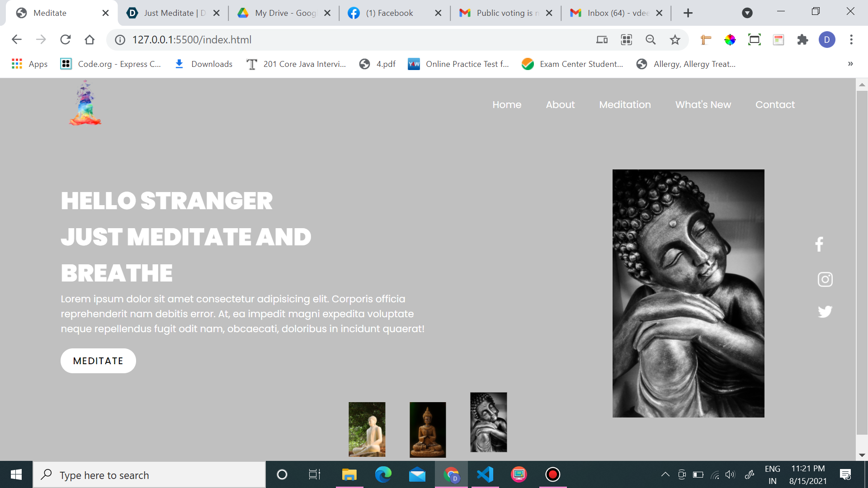Open the Facebook social icon

click(x=819, y=244)
